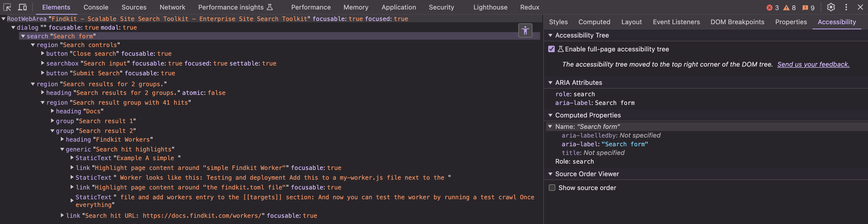Click the aria-labelledby Not specified row

point(611,135)
